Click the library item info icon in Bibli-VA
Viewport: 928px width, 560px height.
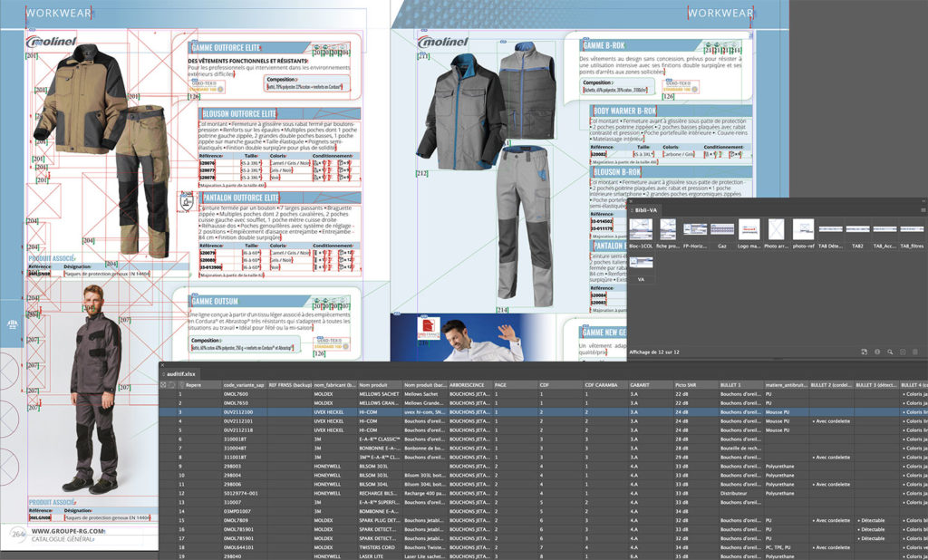[877, 352]
